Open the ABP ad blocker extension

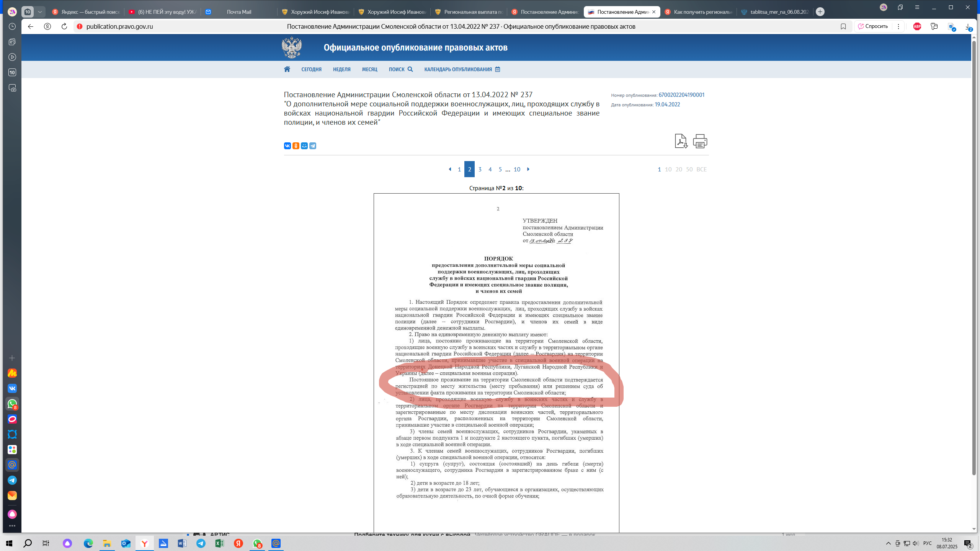tap(917, 26)
